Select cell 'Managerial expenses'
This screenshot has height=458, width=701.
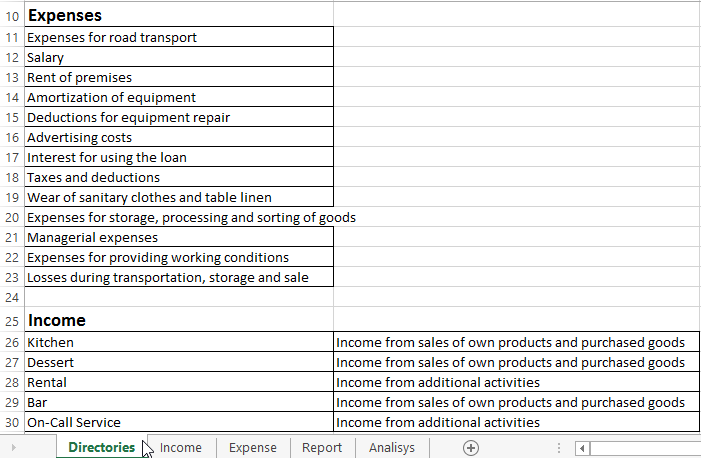[179, 237]
